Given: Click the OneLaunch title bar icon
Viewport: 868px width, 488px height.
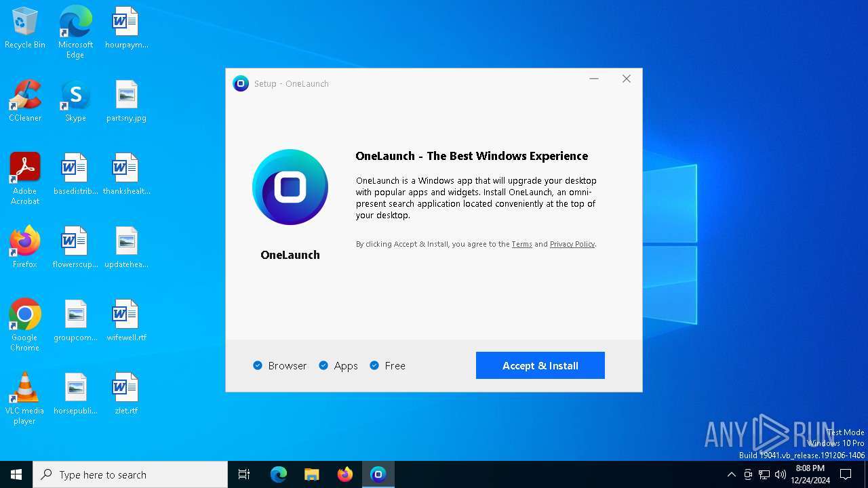Looking at the screenshot, I should point(241,83).
